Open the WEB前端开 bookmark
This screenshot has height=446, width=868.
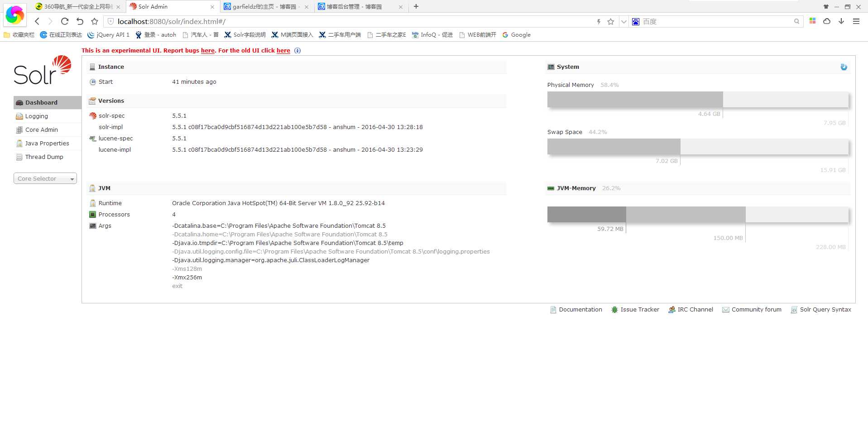(478, 35)
